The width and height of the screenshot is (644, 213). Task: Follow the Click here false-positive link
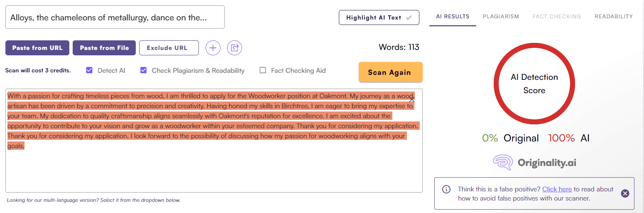click(x=557, y=189)
